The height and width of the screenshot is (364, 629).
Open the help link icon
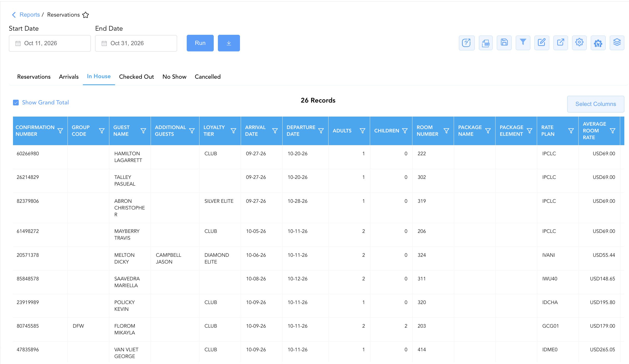point(466,43)
